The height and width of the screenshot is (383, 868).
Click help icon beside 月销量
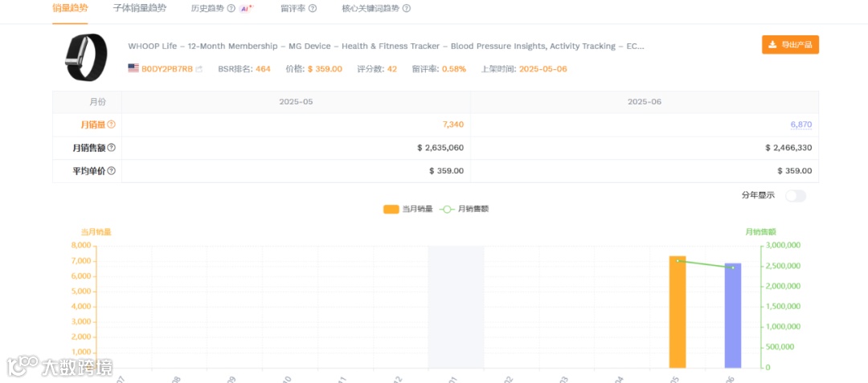pyautogui.click(x=111, y=125)
